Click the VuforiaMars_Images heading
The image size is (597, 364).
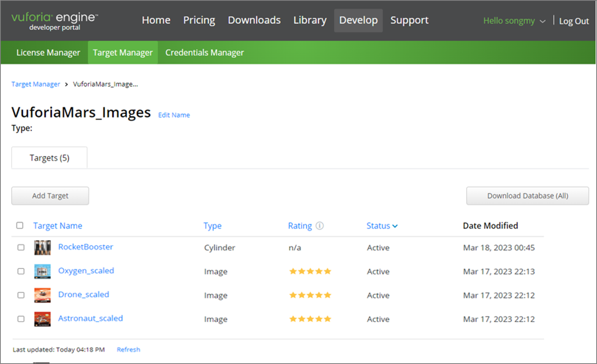coord(81,113)
